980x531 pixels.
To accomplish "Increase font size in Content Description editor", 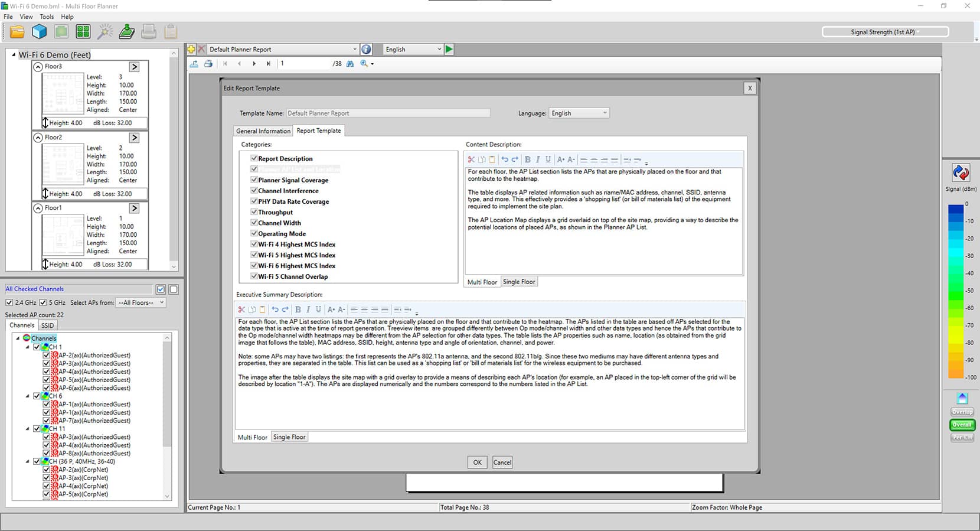I will tap(561, 159).
